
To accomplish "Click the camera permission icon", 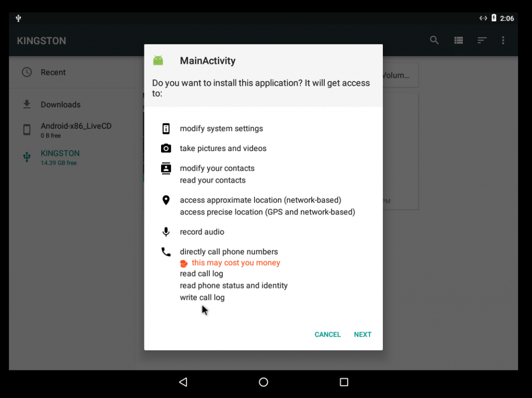I will coord(166,148).
